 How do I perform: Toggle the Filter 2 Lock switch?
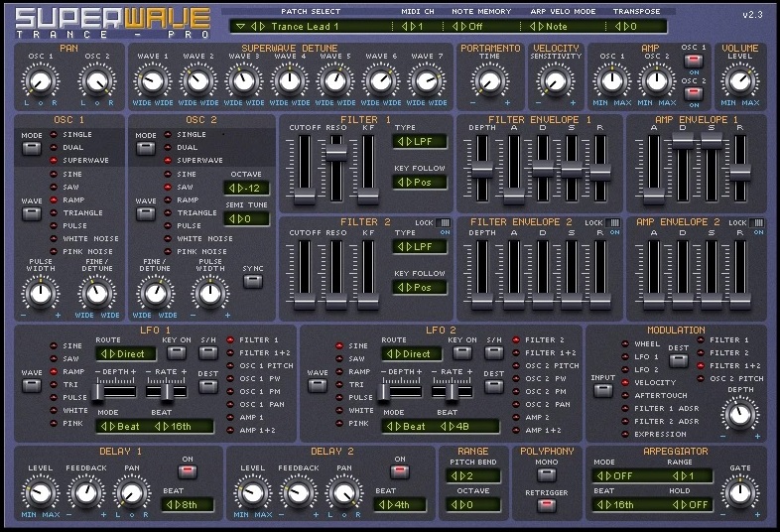coord(443,223)
